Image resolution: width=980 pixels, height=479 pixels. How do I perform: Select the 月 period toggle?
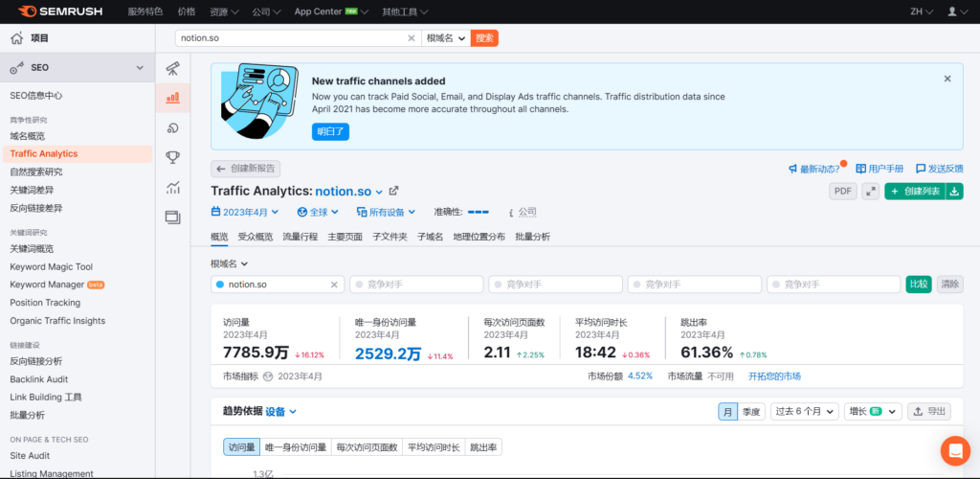(x=727, y=412)
